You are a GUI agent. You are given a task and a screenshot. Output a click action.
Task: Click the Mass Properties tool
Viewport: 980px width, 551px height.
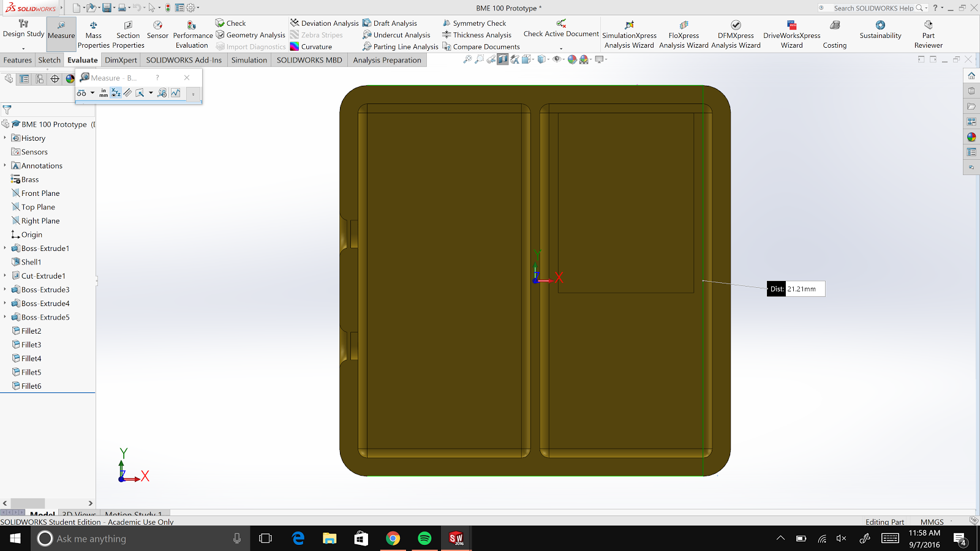coord(93,35)
